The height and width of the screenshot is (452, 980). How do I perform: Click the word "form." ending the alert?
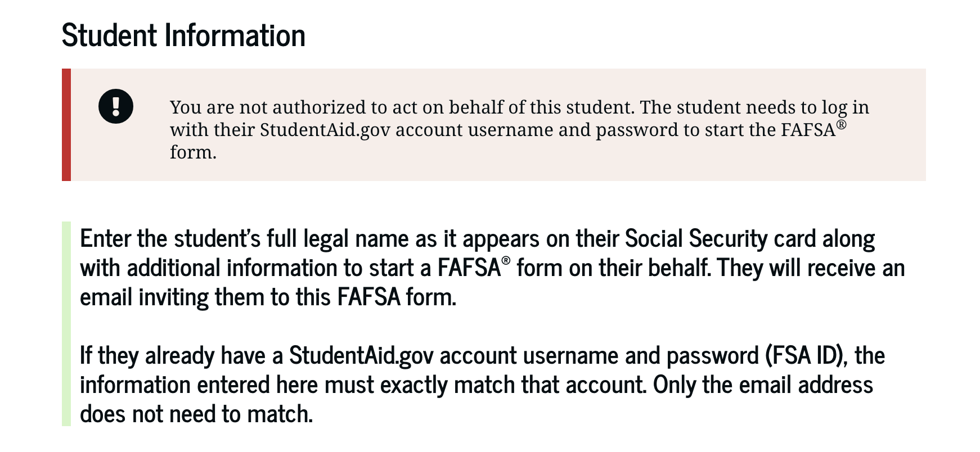click(x=193, y=152)
